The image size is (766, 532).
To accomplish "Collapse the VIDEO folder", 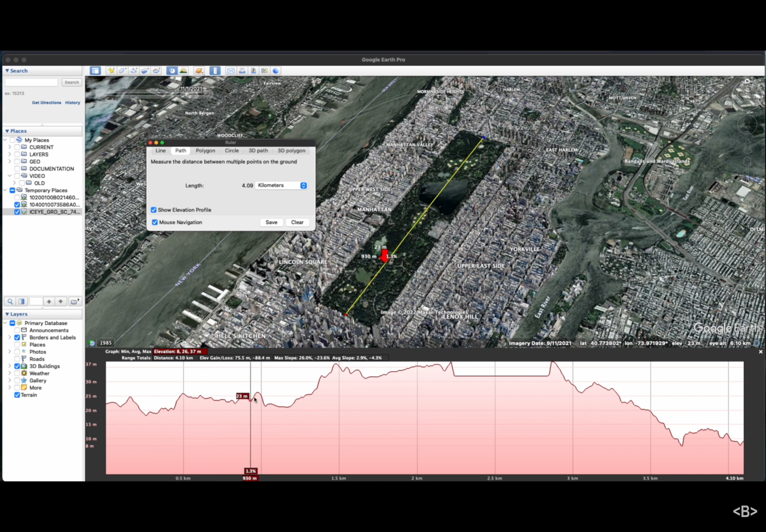I will [10, 176].
